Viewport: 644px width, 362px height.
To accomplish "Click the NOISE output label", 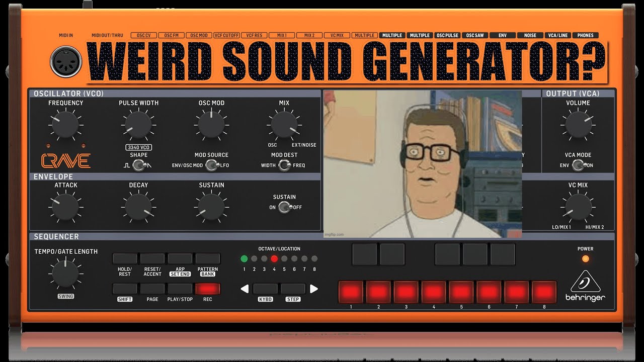I will 530,36.
